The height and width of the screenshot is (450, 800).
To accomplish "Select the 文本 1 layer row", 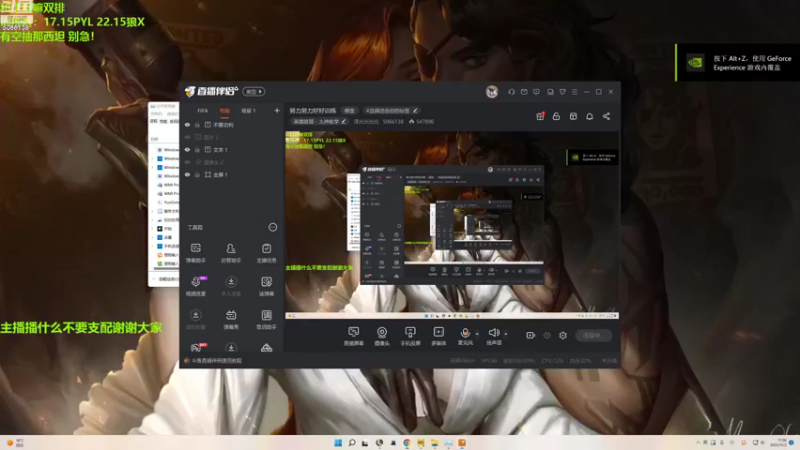I will tap(232, 150).
